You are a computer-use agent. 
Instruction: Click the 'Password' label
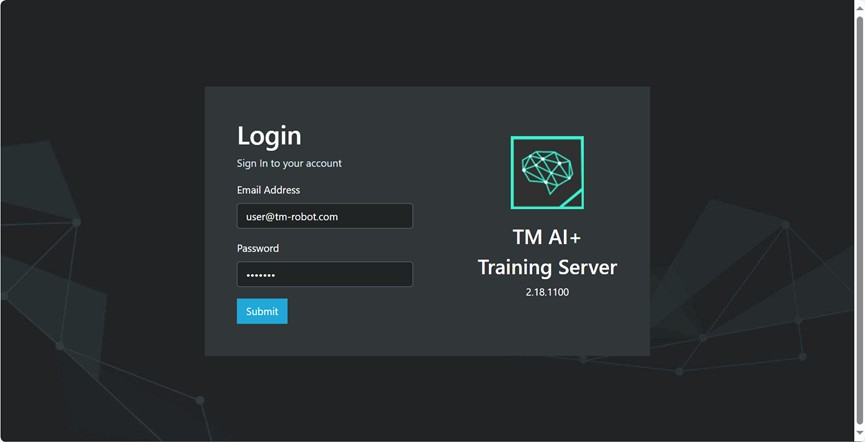coord(258,248)
